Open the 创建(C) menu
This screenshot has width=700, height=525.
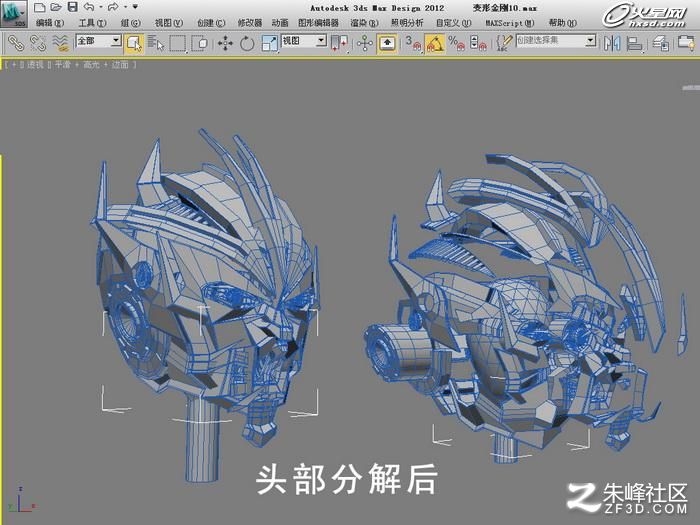click(211, 23)
